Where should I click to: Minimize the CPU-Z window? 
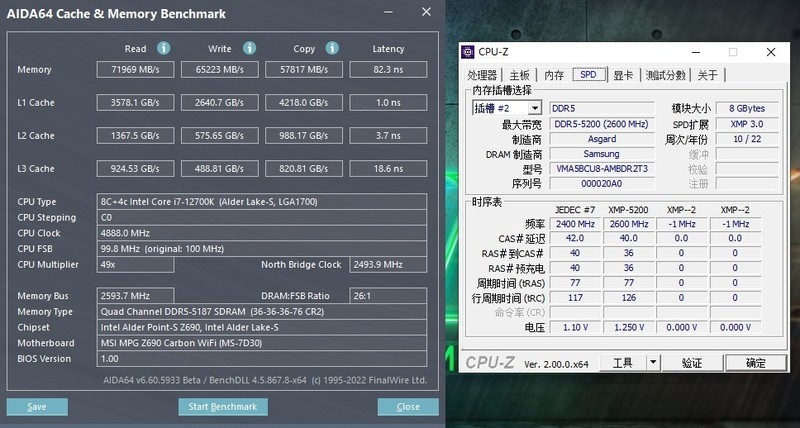click(696, 52)
